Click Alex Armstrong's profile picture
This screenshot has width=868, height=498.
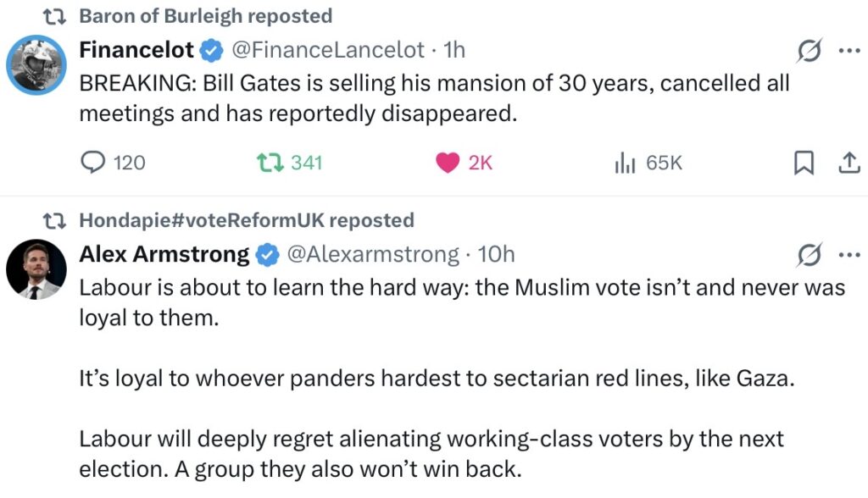pos(36,269)
